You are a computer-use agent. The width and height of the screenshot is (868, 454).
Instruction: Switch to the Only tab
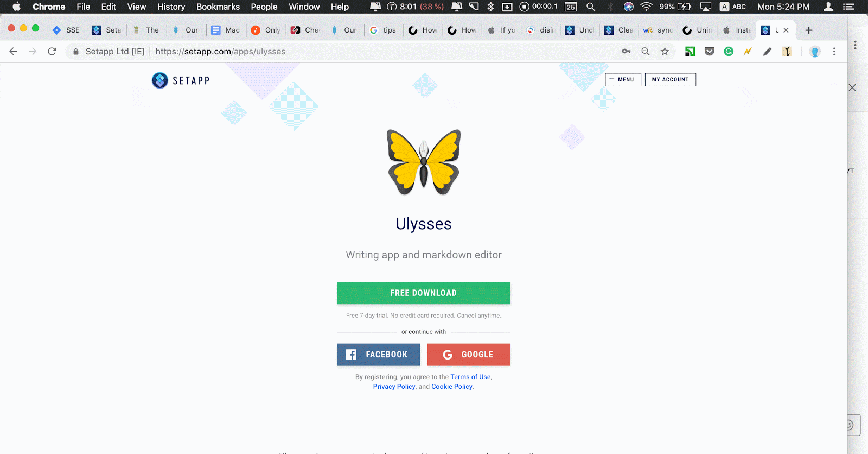click(x=266, y=30)
